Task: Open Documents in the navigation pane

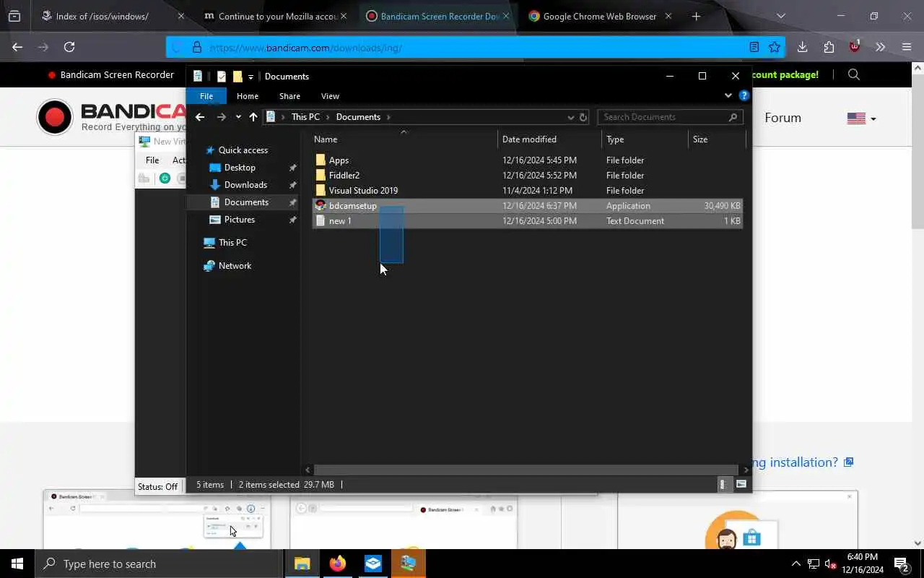Action: [246, 202]
